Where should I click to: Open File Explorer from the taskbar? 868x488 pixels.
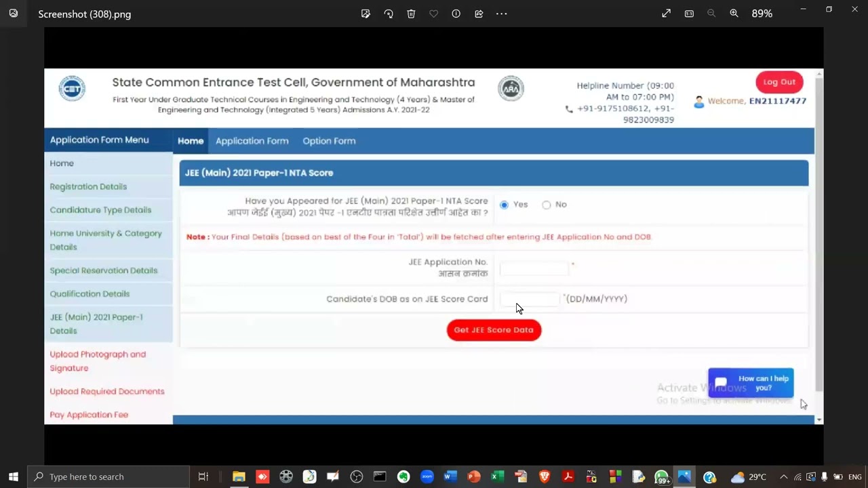point(239,476)
